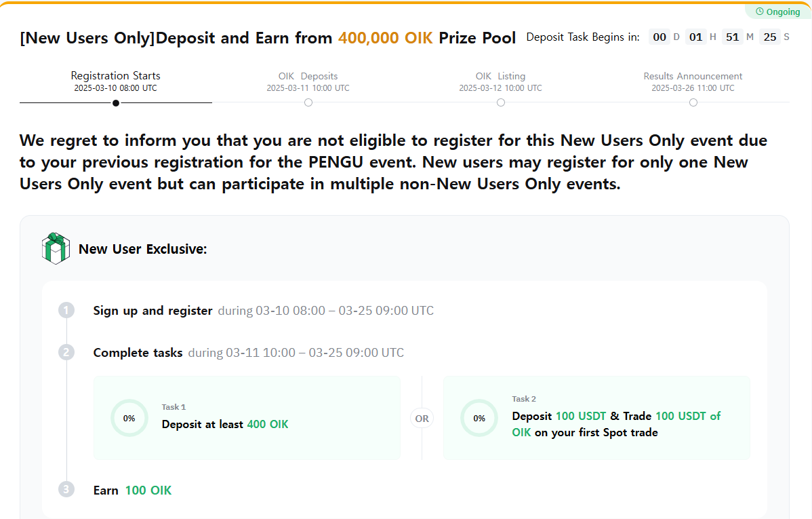
Task: Click the green gift box icon
Action: click(x=56, y=248)
